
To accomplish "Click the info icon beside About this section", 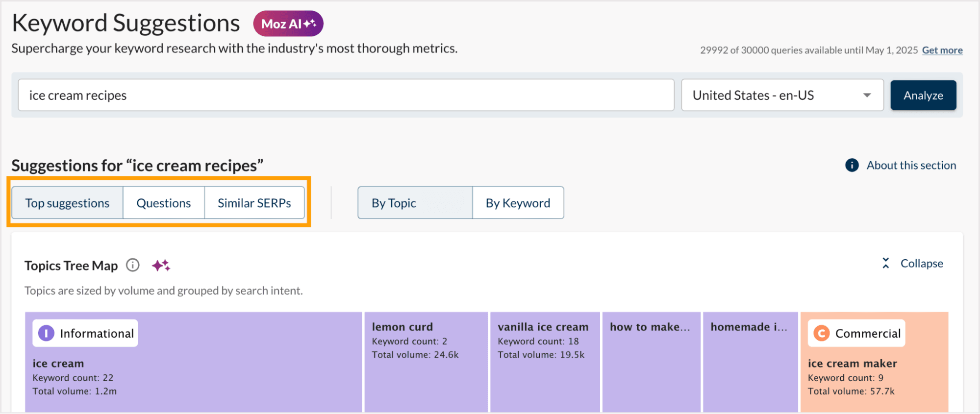I will click(852, 165).
